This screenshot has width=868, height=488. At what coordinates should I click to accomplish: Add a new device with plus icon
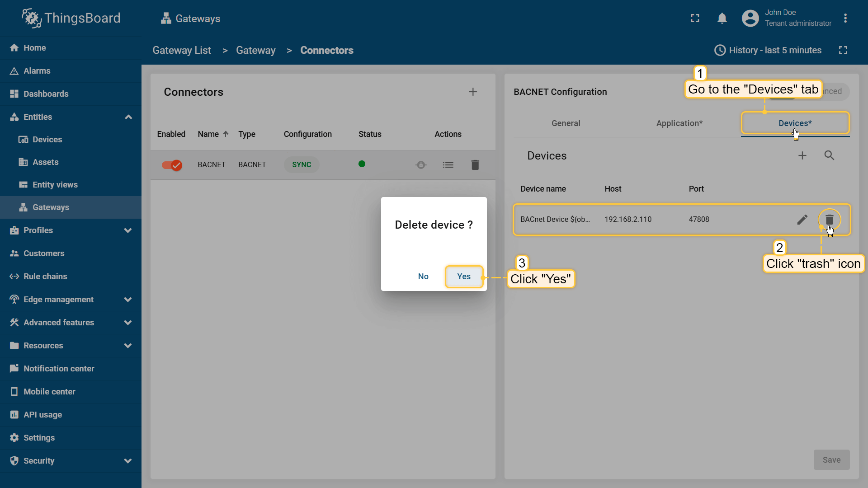tap(802, 155)
